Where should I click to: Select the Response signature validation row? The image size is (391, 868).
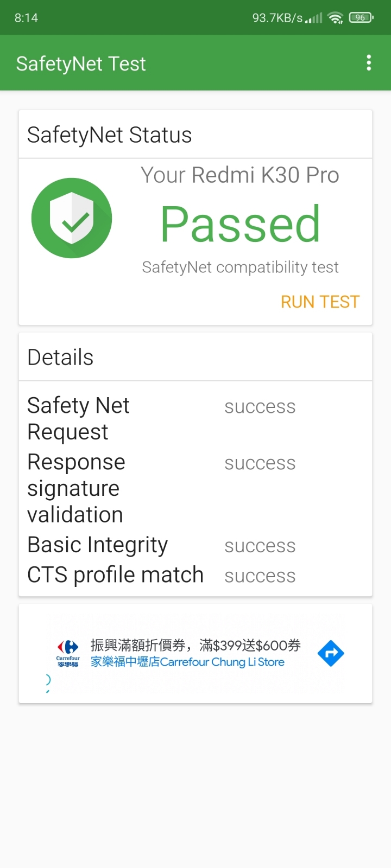pos(195,488)
